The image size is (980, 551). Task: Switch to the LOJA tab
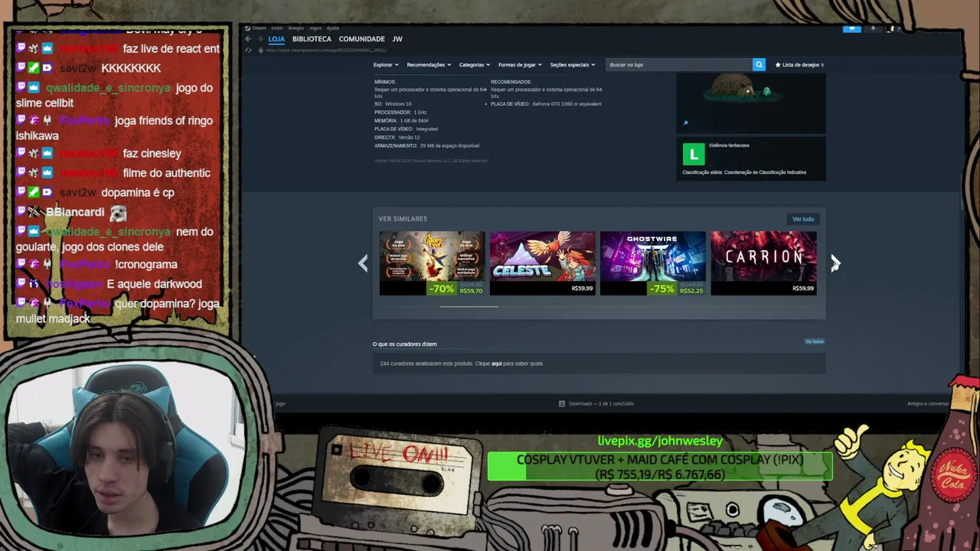pyautogui.click(x=276, y=39)
